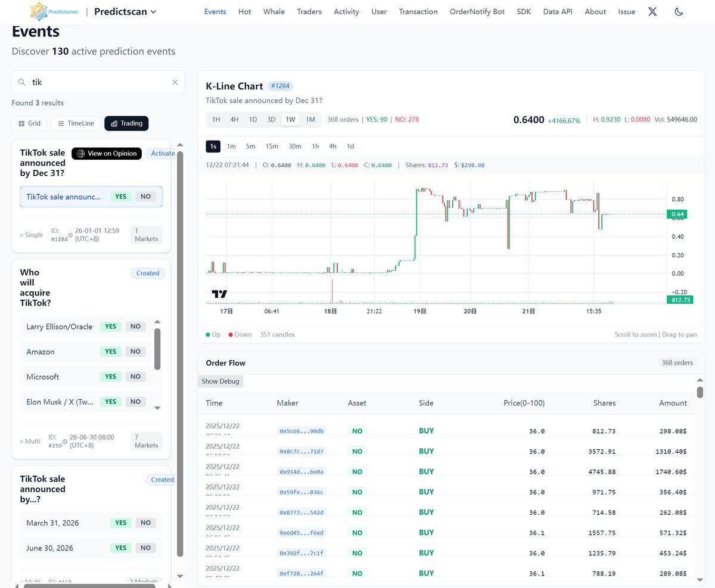Select the 1W range tab
This screenshot has height=588, width=715.
[291, 119]
